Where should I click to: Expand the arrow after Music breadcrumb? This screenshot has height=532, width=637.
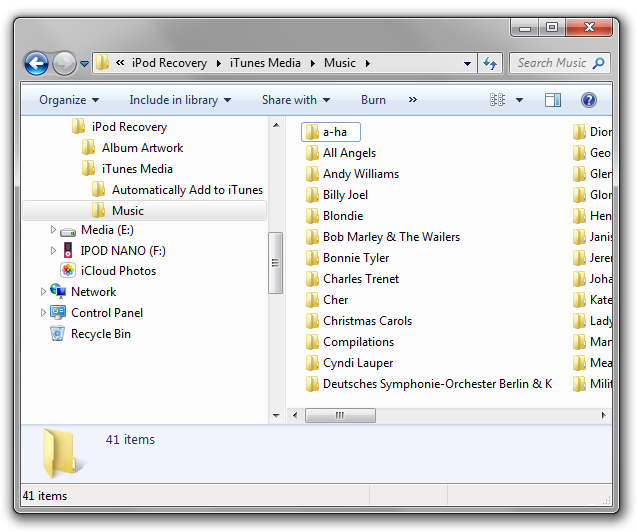click(367, 63)
